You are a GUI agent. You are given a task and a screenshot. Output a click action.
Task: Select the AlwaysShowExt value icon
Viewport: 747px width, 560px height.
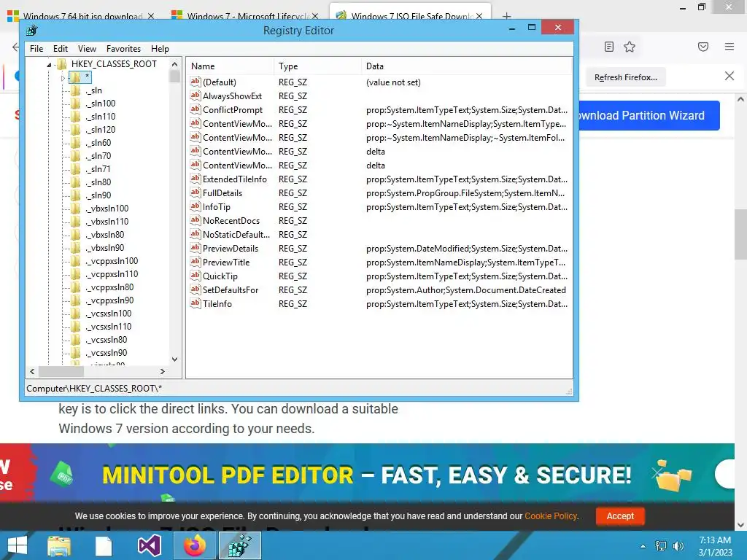(195, 96)
